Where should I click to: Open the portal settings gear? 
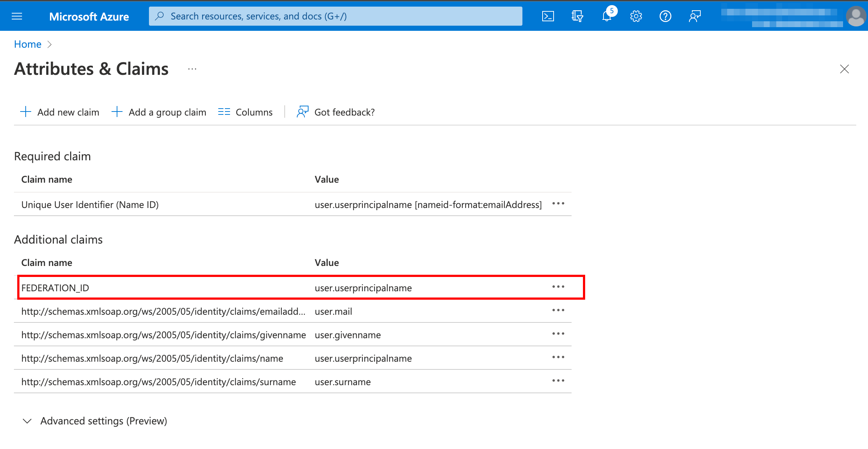pos(636,16)
